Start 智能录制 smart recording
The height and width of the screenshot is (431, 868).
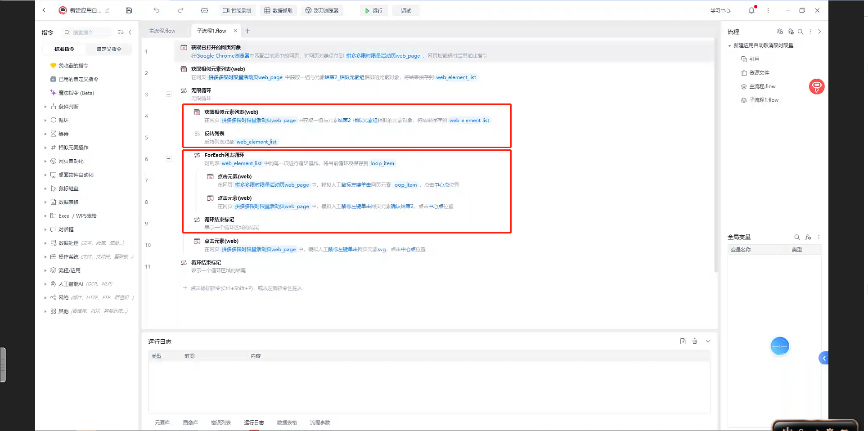pos(237,10)
